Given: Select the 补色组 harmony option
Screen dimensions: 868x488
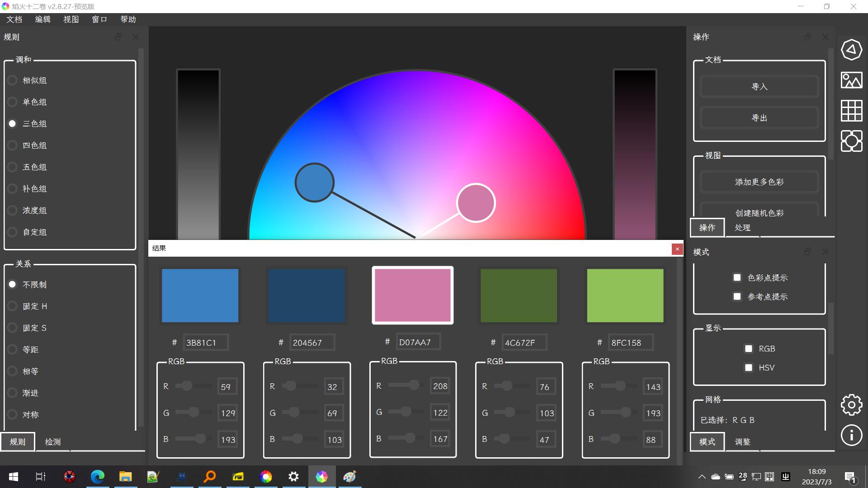Looking at the screenshot, I should point(13,189).
